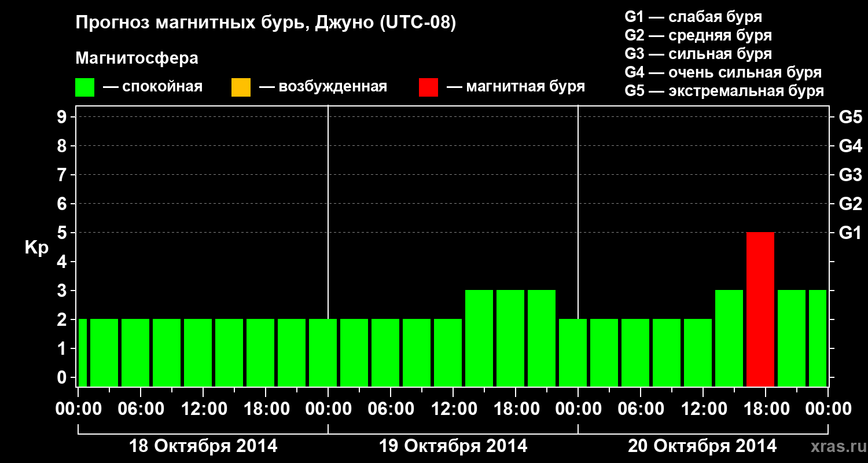Click the G2 right-axis label
868x463 pixels.
coord(850,204)
